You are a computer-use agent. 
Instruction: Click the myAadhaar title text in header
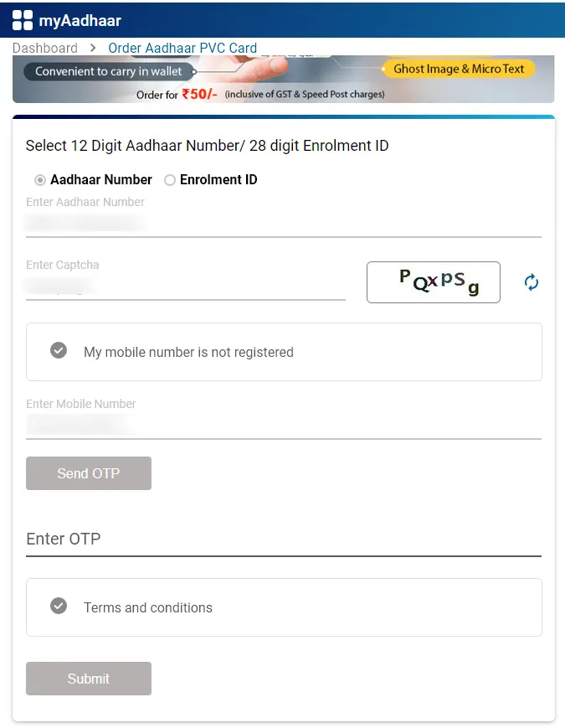pyautogui.click(x=80, y=20)
